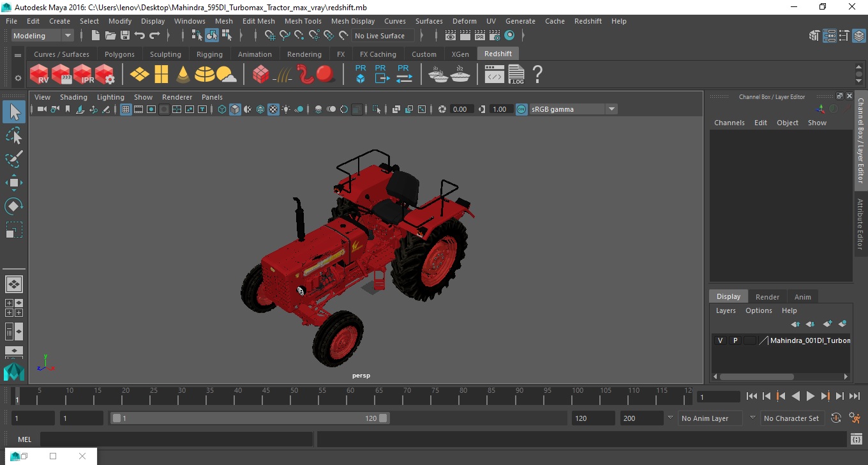Screen dimensions: 868x465
Task: Create Redshift spot light cone icon
Action: tap(183, 75)
